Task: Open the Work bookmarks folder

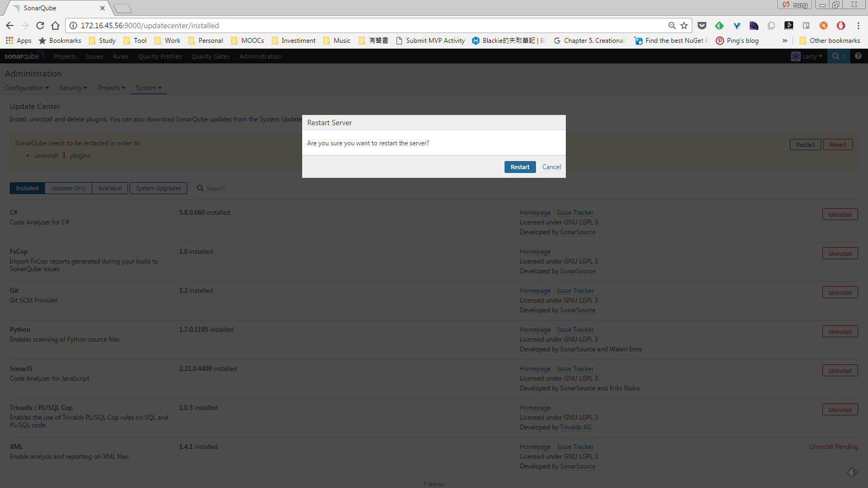Action: click(x=167, y=41)
